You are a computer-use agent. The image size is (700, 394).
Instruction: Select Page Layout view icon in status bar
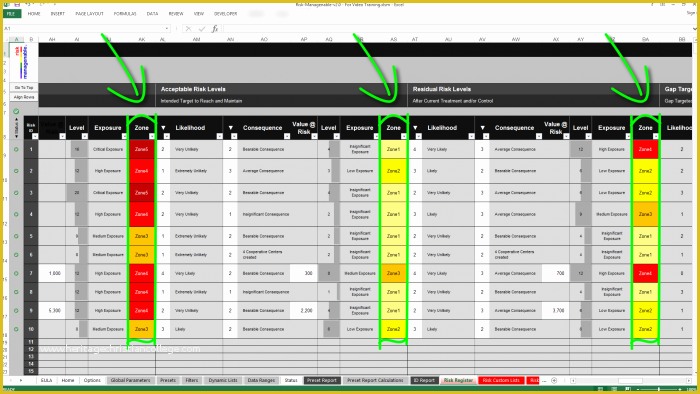(614, 390)
